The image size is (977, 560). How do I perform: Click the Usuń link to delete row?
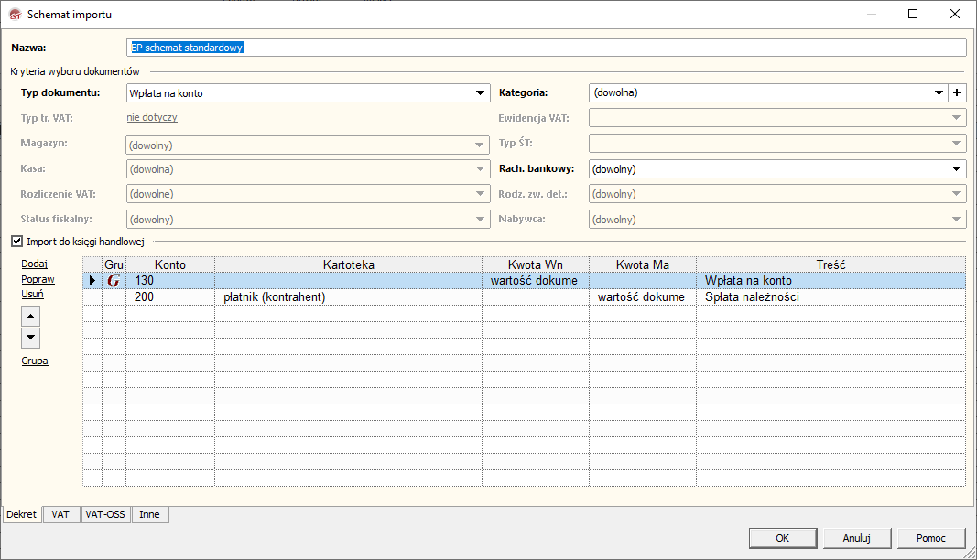(x=33, y=295)
